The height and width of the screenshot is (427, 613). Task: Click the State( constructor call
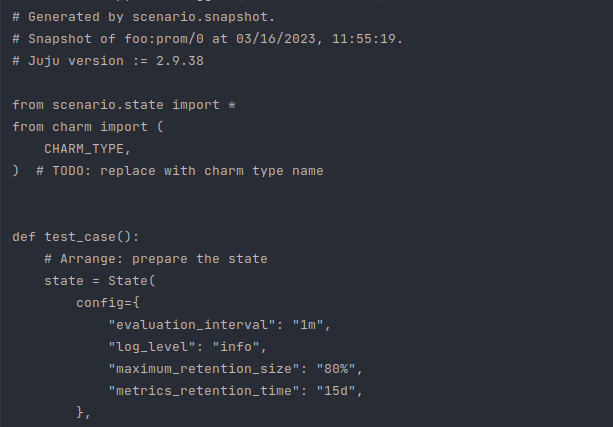pos(132,281)
